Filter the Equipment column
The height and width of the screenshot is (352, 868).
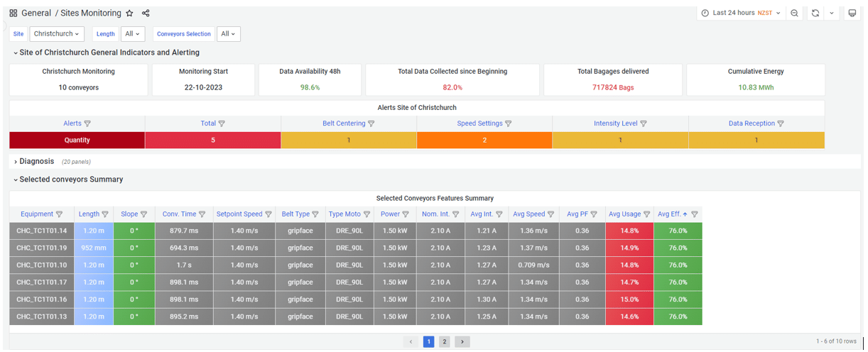click(x=59, y=214)
